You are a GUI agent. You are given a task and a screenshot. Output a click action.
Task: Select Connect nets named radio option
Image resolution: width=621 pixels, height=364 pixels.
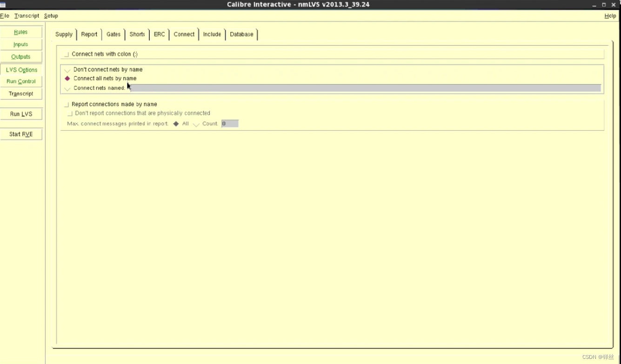(67, 88)
